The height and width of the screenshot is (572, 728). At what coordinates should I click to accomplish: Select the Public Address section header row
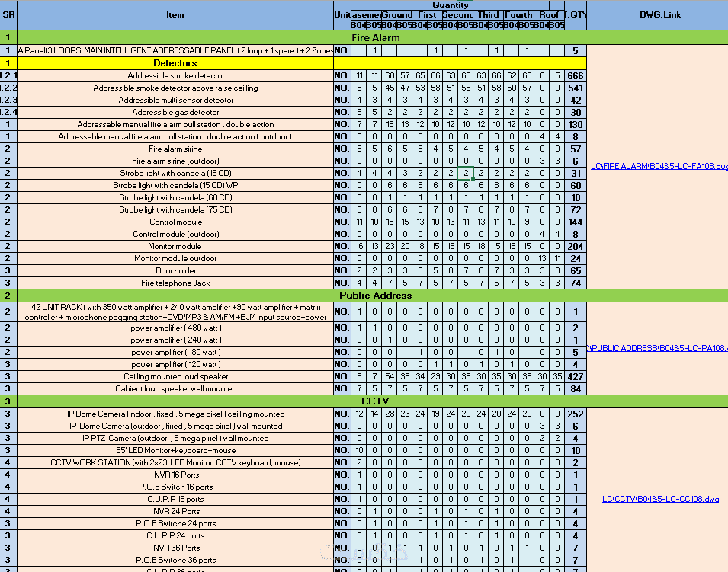pos(375,296)
